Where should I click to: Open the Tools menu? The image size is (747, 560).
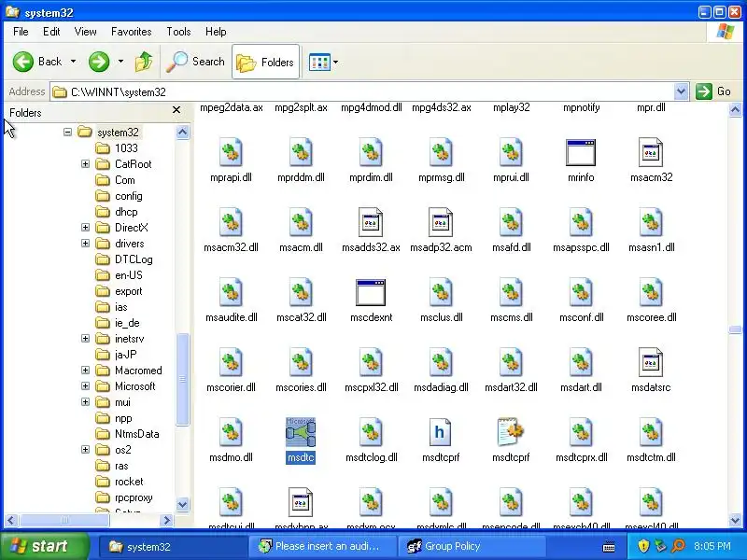point(178,32)
